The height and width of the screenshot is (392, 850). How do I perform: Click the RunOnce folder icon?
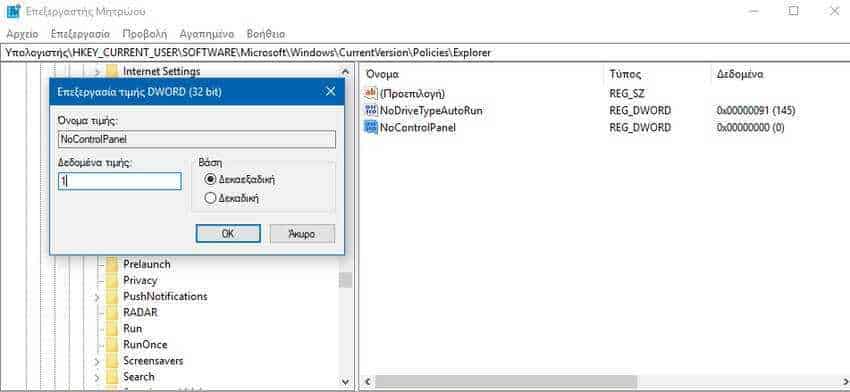[112, 345]
